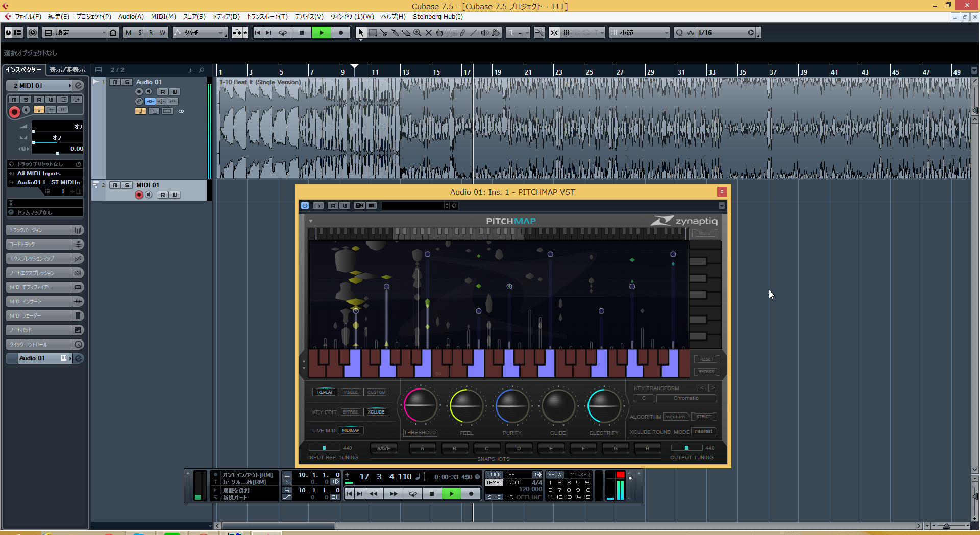
Task: Open the Steinberg Hub(I) menu
Action: pos(438,17)
